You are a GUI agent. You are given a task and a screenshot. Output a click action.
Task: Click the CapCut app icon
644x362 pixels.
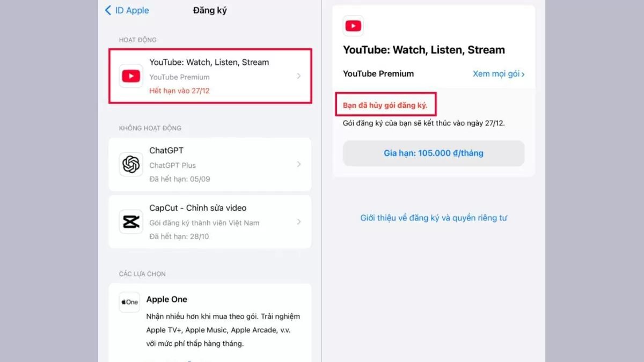[x=130, y=221]
